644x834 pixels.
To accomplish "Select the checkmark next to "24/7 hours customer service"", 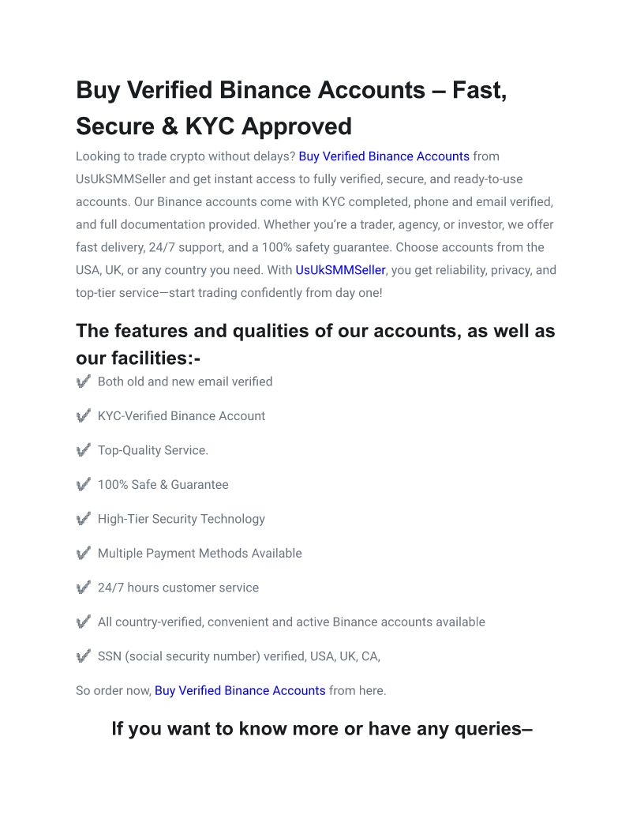I will 84,588.
